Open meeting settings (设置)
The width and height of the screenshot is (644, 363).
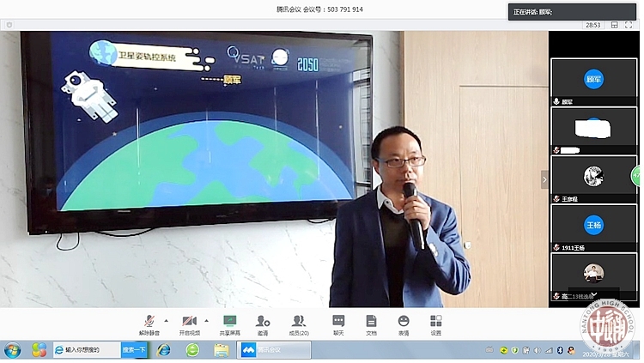click(x=436, y=323)
